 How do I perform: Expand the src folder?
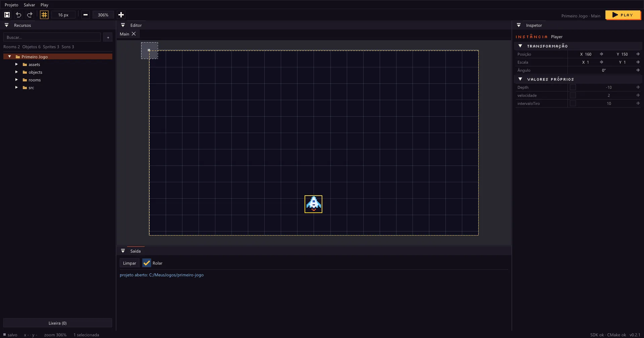(16, 87)
